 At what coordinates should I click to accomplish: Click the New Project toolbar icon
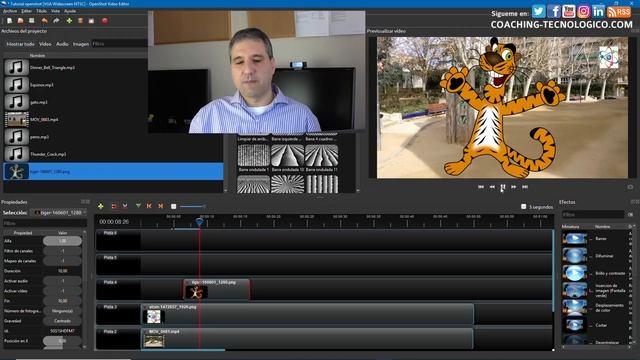9,21
